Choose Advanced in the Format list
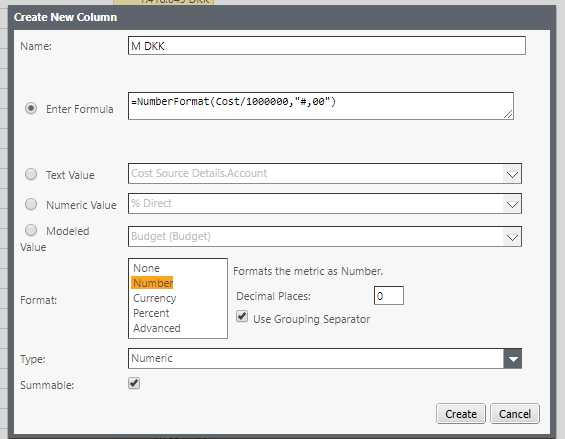Screen dimensions: 565x439 click(157, 328)
